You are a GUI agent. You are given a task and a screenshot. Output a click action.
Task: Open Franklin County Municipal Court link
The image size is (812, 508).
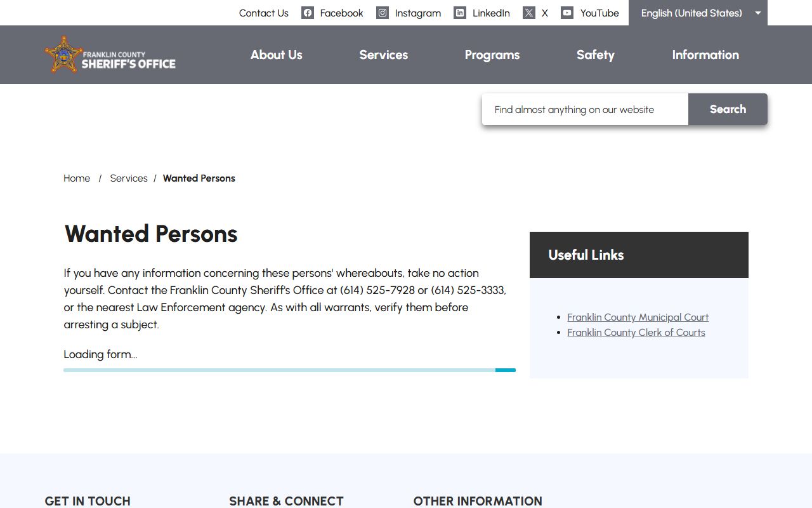[638, 317]
